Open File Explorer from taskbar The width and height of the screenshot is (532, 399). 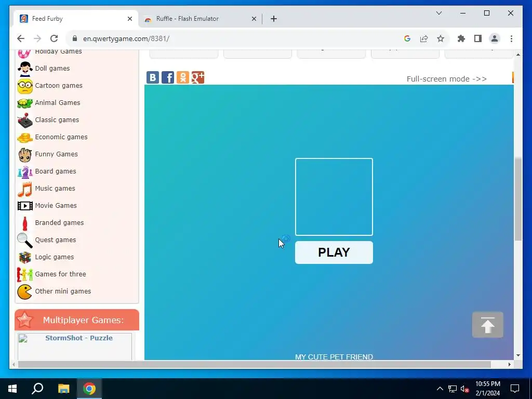click(63, 389)
